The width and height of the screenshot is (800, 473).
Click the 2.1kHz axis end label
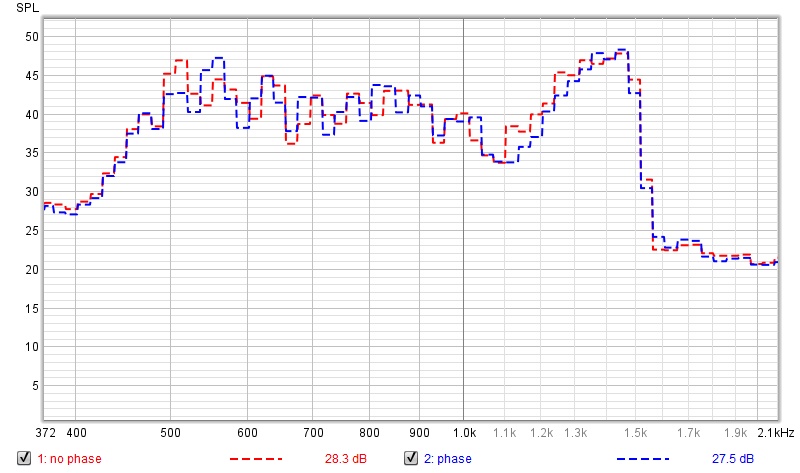point(776,433)
